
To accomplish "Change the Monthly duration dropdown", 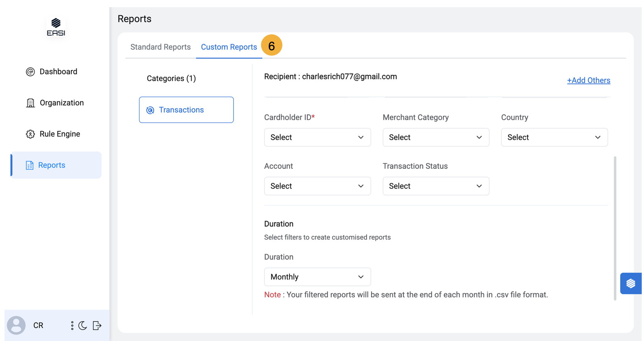I will (317, 277).
